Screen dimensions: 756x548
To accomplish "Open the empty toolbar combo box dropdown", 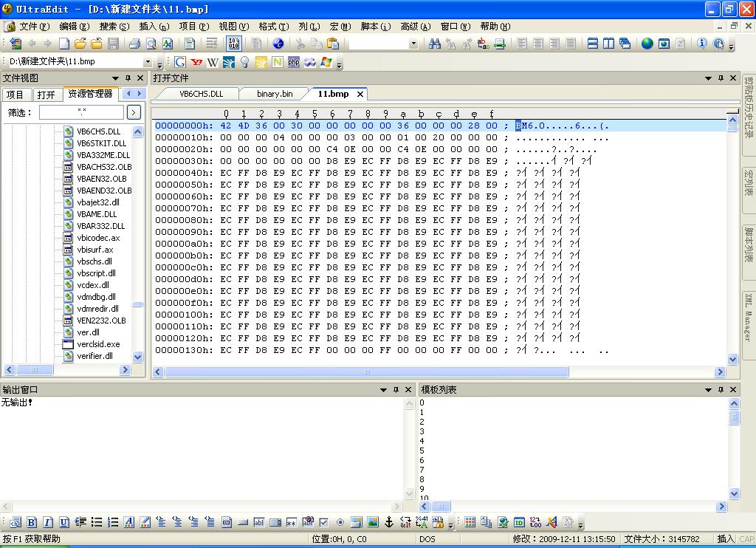I will 413,44.
